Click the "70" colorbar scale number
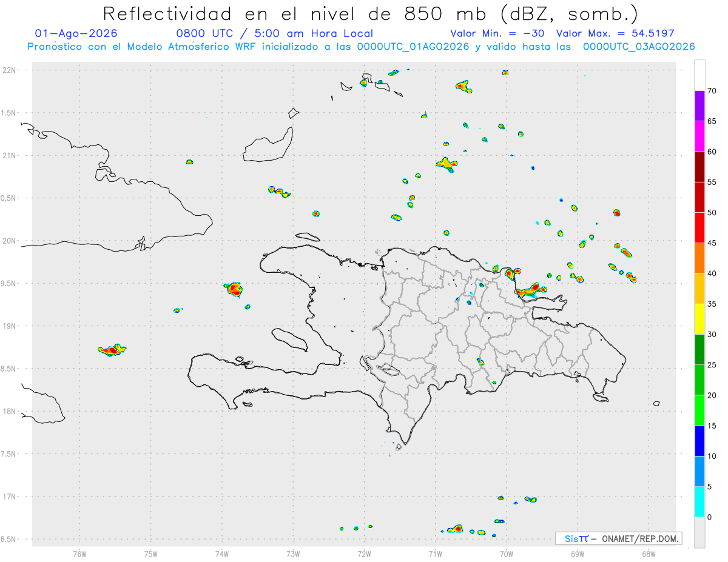728x562 pixels. 712,91
